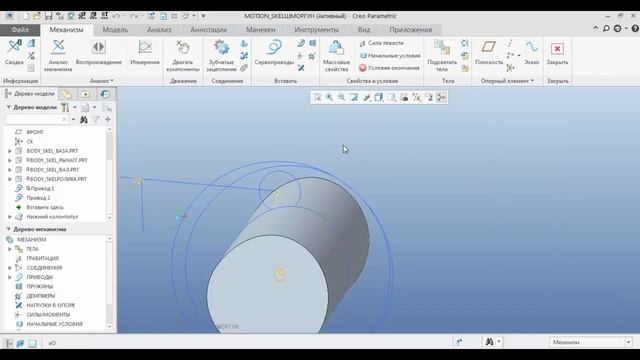Switch to the Вид tab
This screenshot has height=360, width=640.
tap(364, 30)
